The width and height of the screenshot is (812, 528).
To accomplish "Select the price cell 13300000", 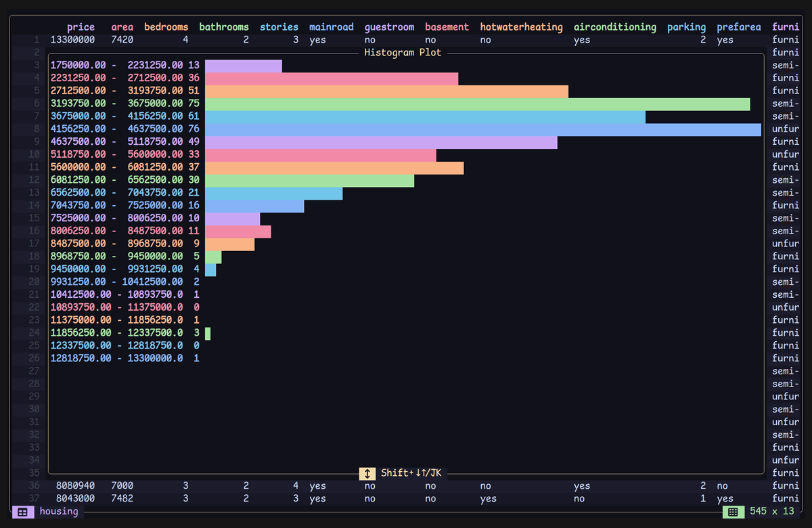I will 73,40.
